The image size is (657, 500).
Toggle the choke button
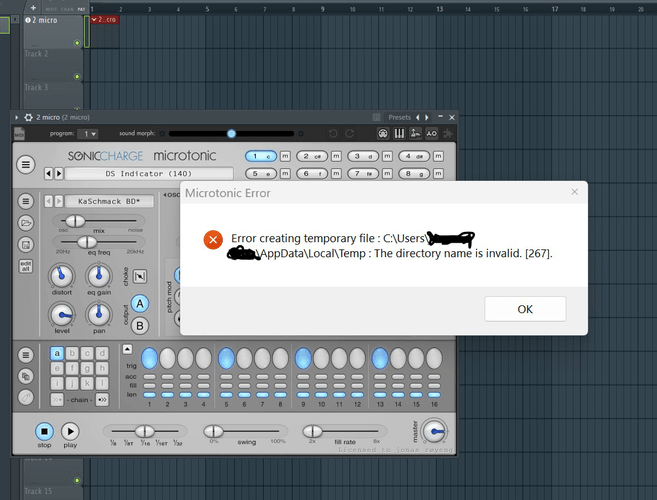pyautogui.click(x=140, y=276)
